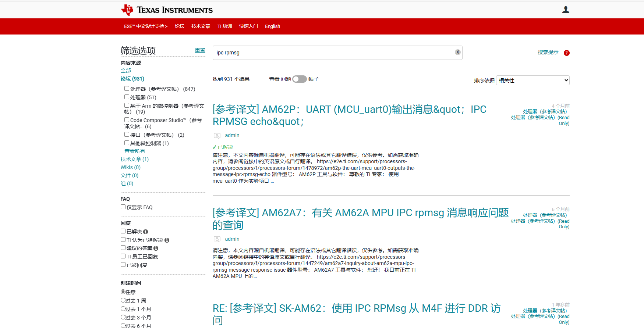The image size is (644, 329).
Task: Open 搜索提示 link
Action: [548, 52]
